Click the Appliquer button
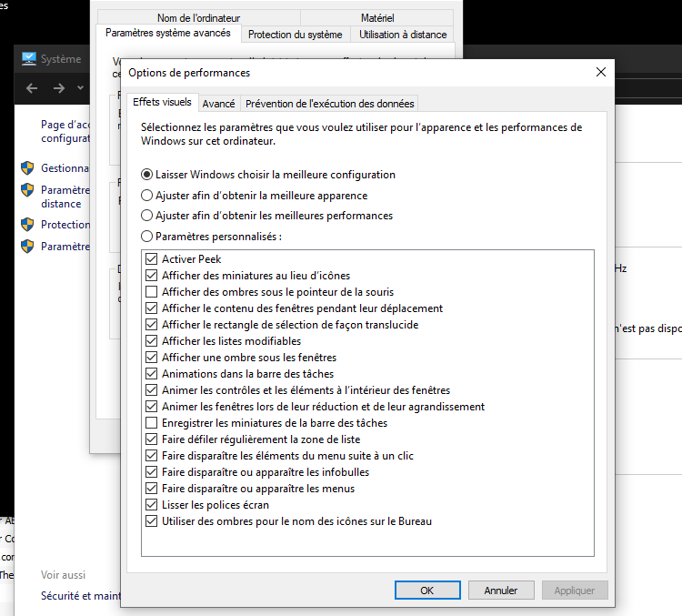The width and height of the screenshot is (682, 616). 575,590
